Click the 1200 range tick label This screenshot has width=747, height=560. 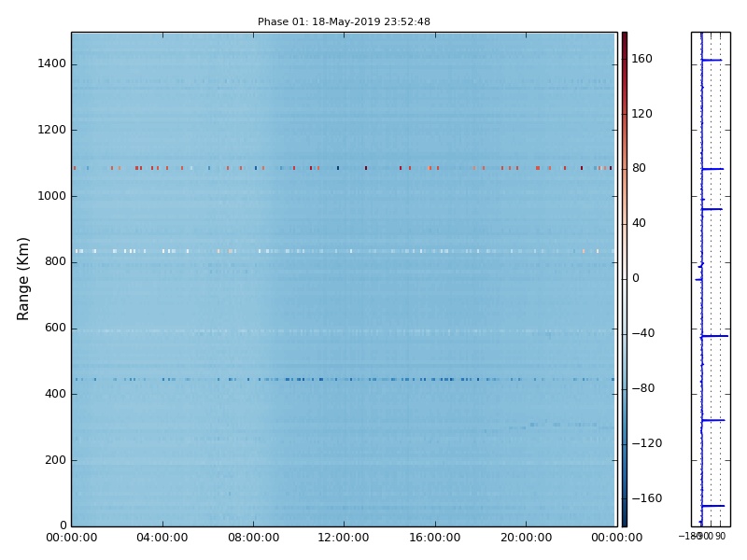coord(52,130)
